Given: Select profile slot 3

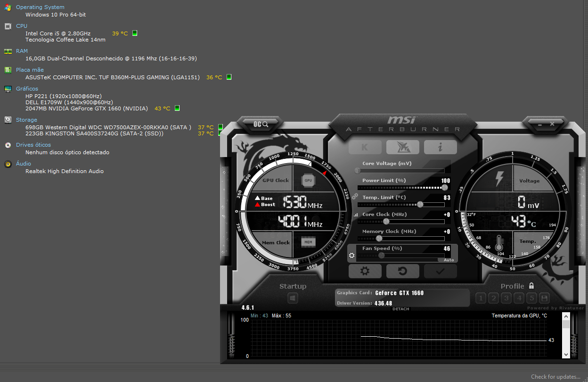Looking at the screenshot, I should click(506, 298).
